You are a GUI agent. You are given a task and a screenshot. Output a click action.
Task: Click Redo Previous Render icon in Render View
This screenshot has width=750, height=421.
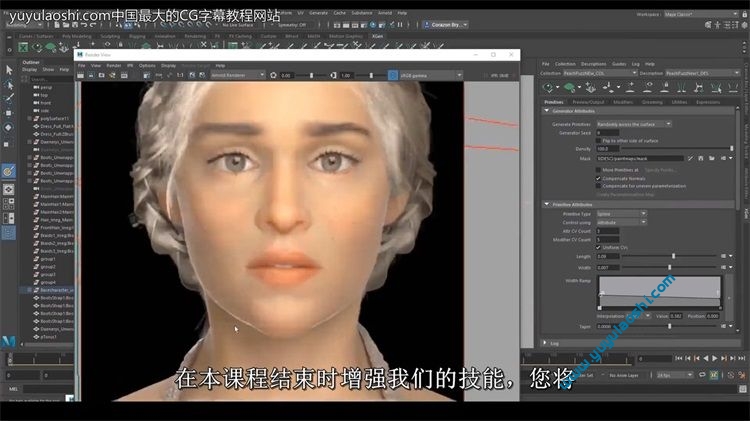tap(80, 75)
